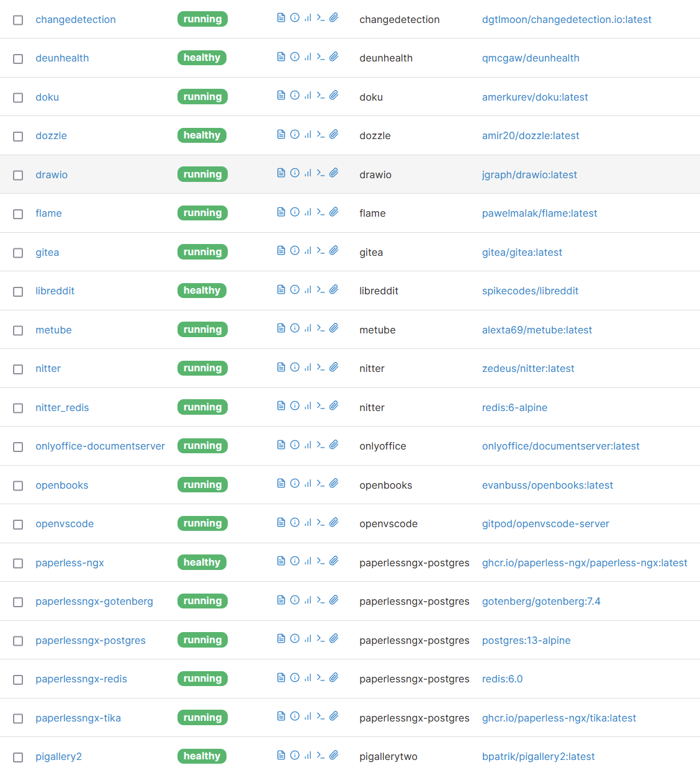Image resolution: width=700 pixels, height=773 pixels.
Task: Open image link gitpod/openvscode-server
Action: pyautogui.click(x=545, y=523)
